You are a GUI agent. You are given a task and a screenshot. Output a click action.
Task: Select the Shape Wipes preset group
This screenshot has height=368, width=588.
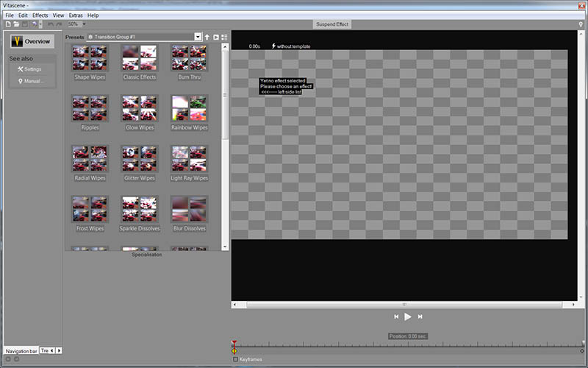(90, 63)
